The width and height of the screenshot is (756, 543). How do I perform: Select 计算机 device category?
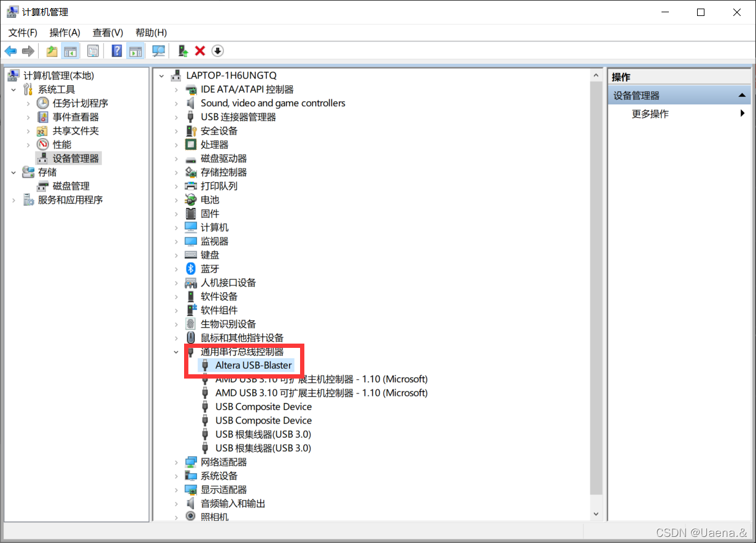pyautogui.click(x=215, y=228)
